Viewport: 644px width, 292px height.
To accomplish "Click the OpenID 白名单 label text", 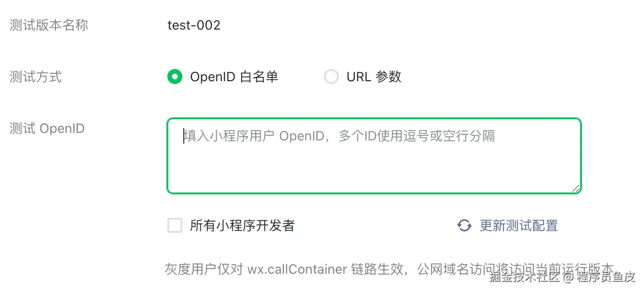I will [234, 77].
